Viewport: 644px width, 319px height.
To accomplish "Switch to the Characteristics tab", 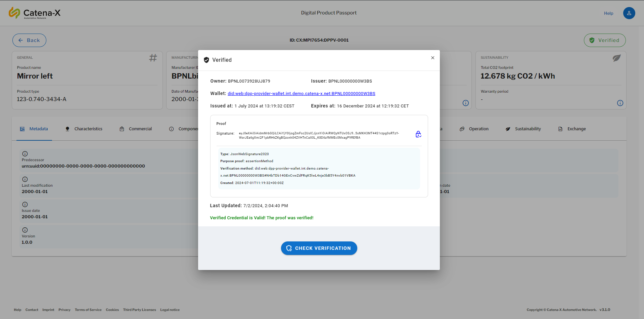I will pyautogui.click(x=84, y=129).
